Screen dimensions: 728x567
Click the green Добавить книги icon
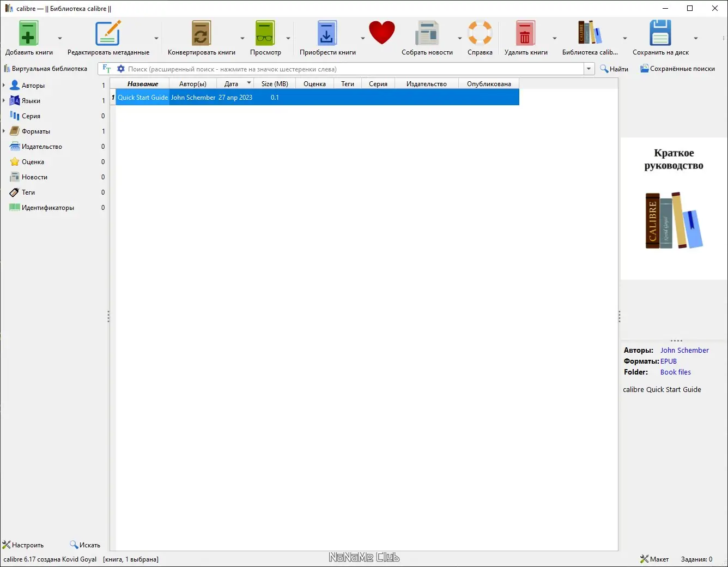[x=28, y=33]
